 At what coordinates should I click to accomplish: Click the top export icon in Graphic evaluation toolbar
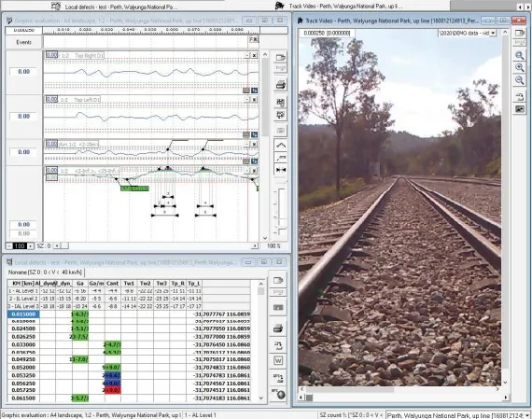[x=281, y=58]
